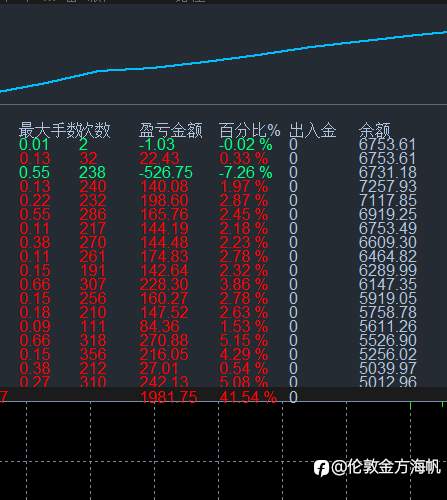Viewport: 447px width, 500px height.
Task: Click trade count 356
Action: tap(93, 355)
